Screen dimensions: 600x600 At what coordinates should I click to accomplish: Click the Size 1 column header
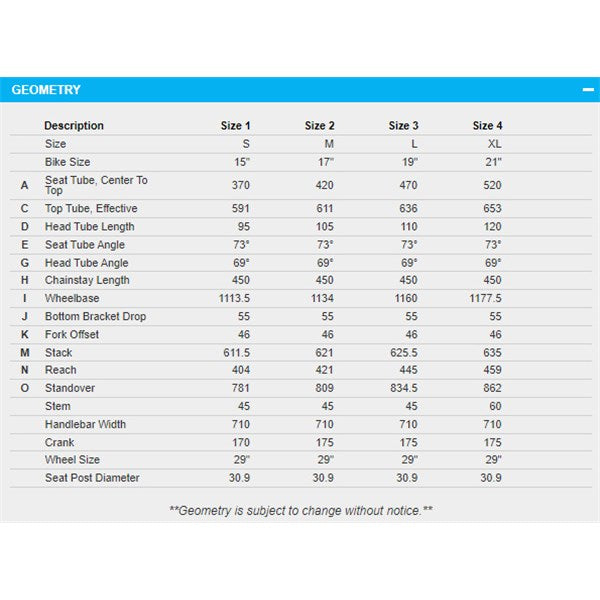click(x=235, y=126)
